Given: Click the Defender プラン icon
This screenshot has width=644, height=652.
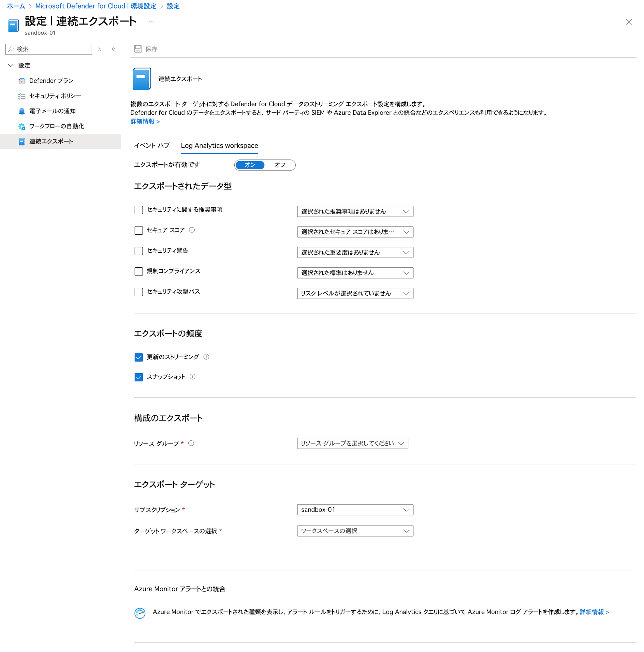Looking at the screenshot, I should click(x=22, y=81).
